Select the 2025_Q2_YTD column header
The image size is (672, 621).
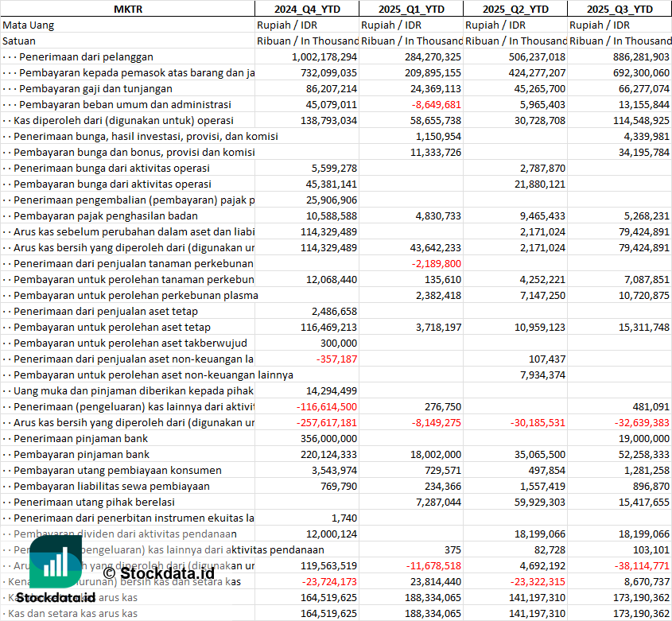click(515, 9)
